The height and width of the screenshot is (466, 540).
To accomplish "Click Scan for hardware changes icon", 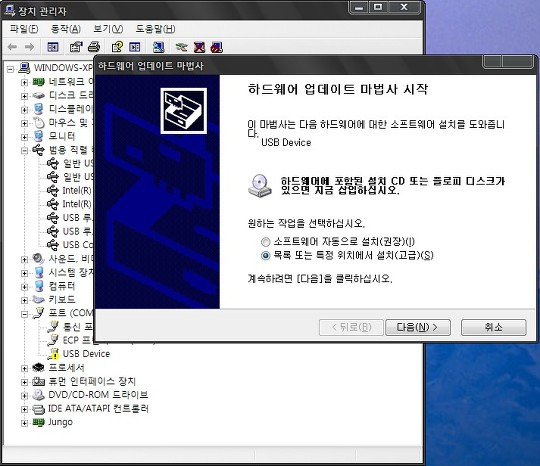I will tap(158, 47).
